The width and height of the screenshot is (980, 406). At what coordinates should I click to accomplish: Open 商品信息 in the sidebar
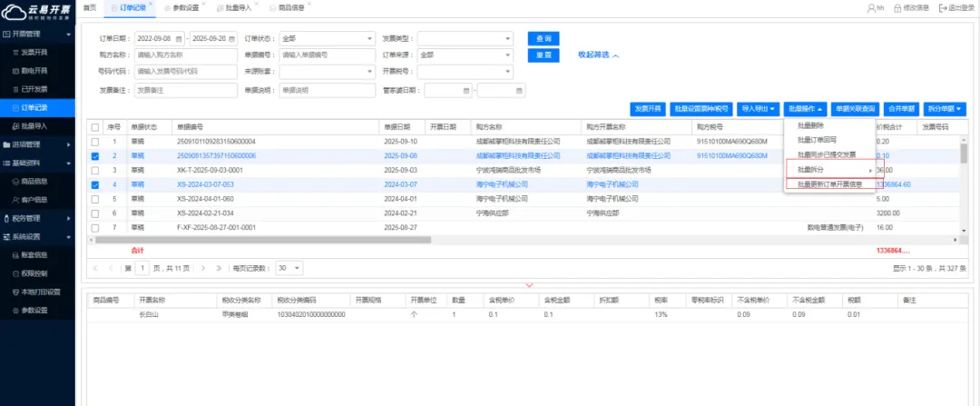click(34, 181)
